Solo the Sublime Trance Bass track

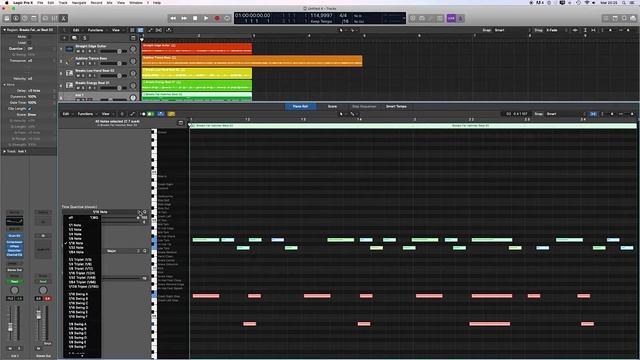click(83, 64)
